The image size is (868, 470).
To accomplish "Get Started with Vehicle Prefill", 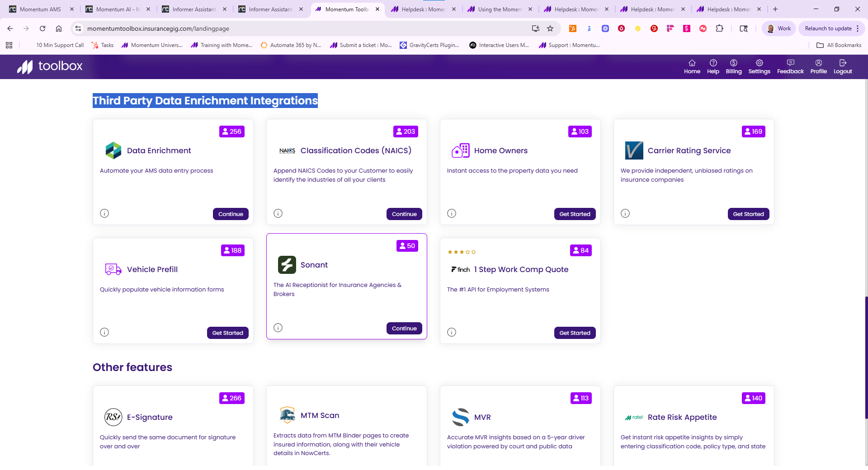I will point(227,333).
